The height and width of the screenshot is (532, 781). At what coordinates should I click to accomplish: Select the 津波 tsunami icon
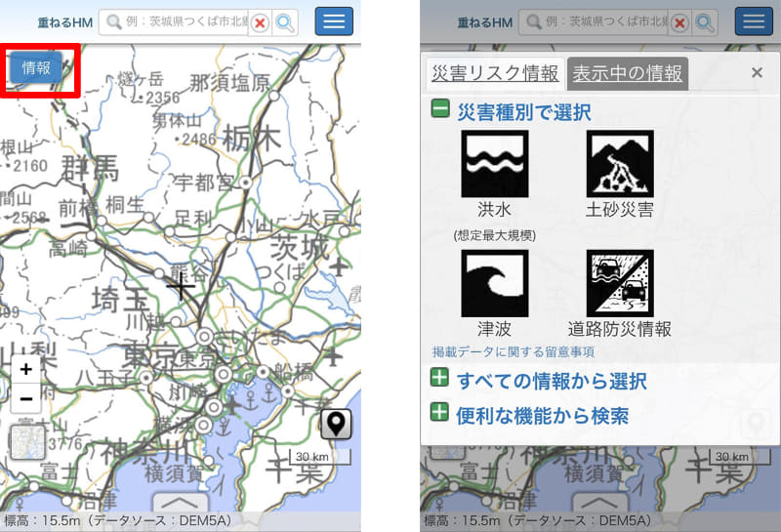tap(495, 283)
